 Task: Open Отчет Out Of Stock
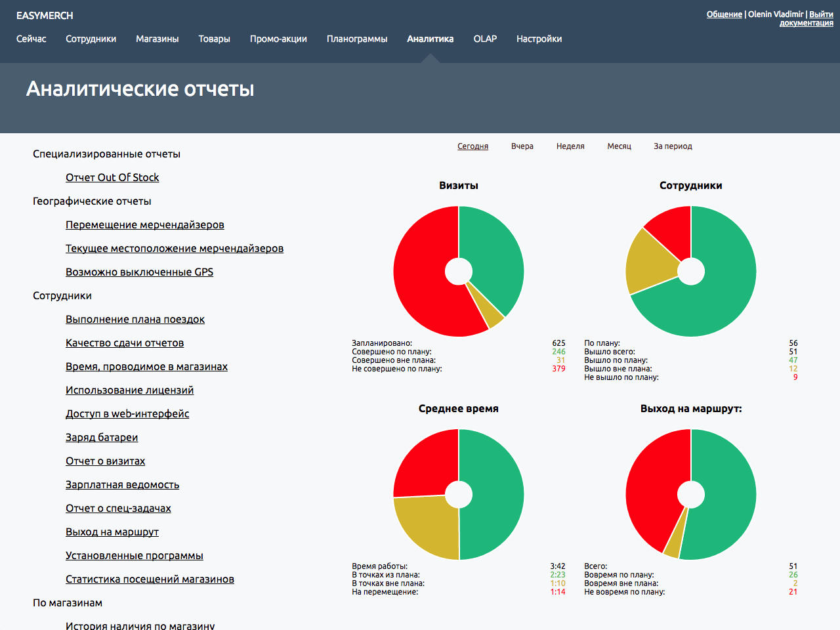coord(112,177)
